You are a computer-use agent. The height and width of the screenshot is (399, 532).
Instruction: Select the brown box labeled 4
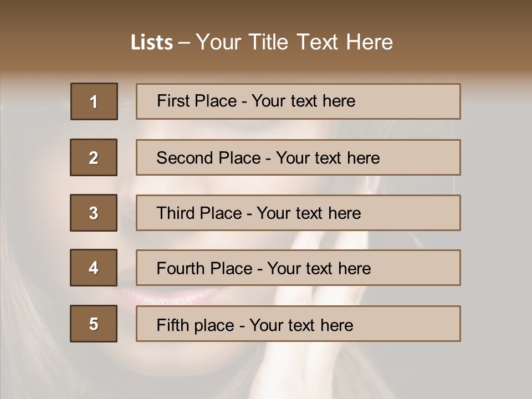pyautogui.click(x=94, y=268)
